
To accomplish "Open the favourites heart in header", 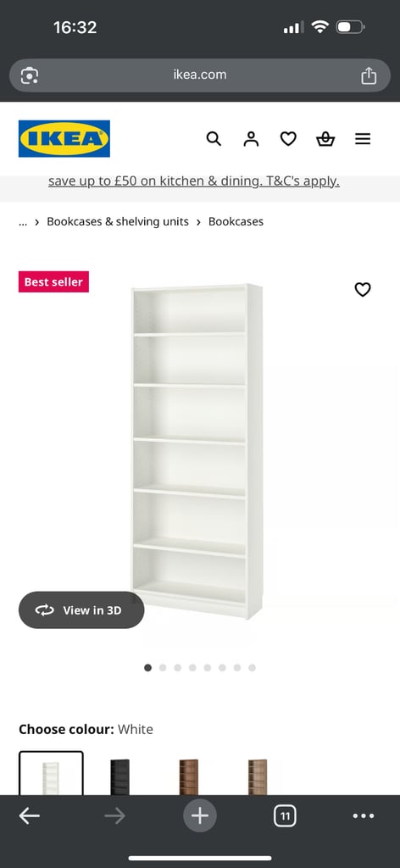I will pyautogui.click(x=288, y=139).
